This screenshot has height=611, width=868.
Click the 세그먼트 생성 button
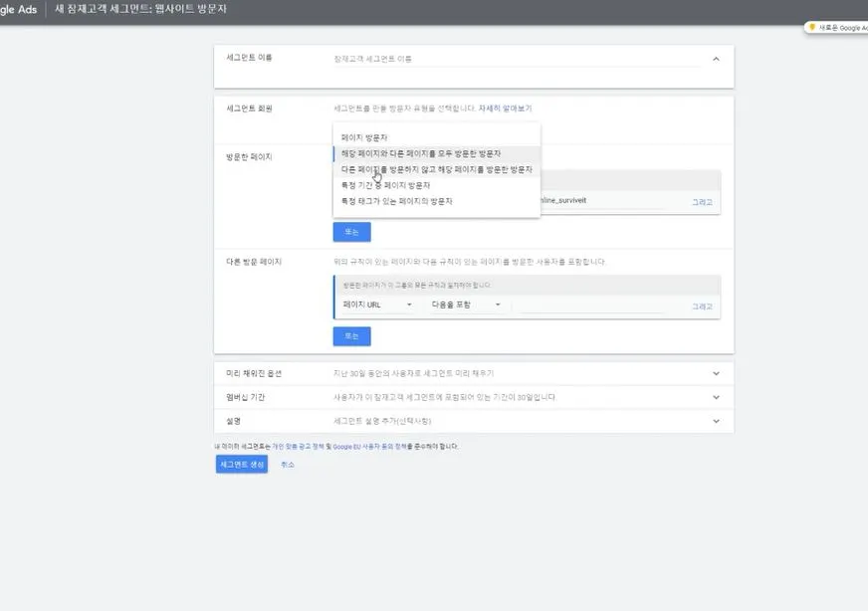click(x=240, y=464)
